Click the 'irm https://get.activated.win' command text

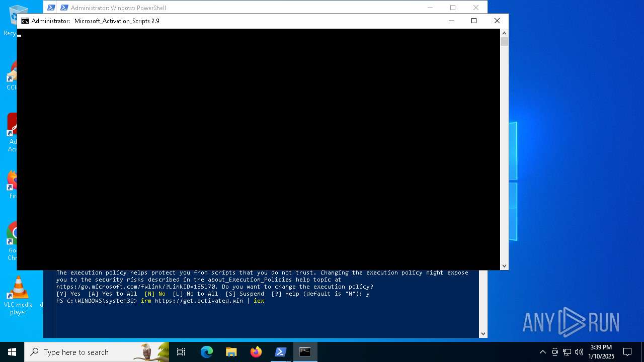pyautogui.click(x=192, y=301)
